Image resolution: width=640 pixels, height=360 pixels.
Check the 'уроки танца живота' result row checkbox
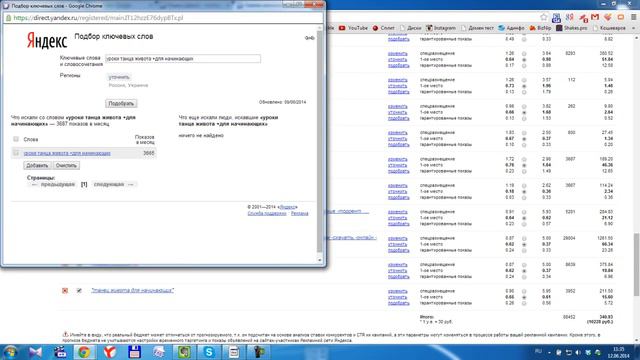click(16, 153)
